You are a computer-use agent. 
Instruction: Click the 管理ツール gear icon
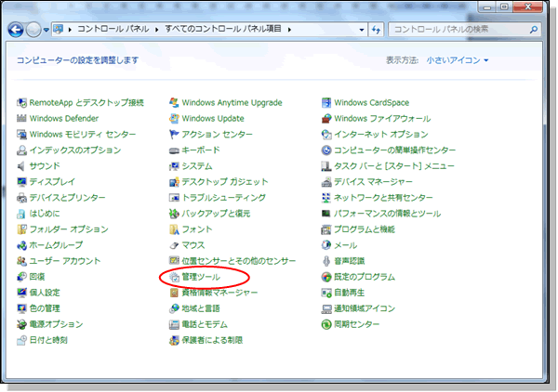click(174, 277)
